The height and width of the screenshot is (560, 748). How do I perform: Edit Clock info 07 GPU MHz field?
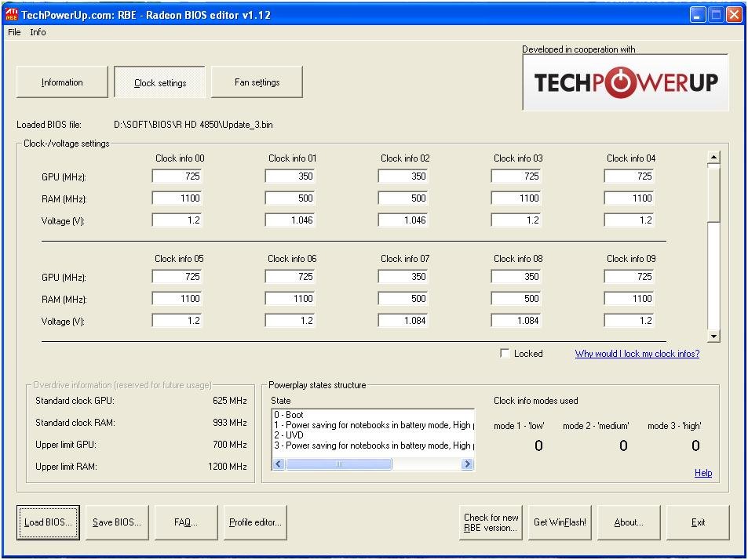(x=403, y=276)
